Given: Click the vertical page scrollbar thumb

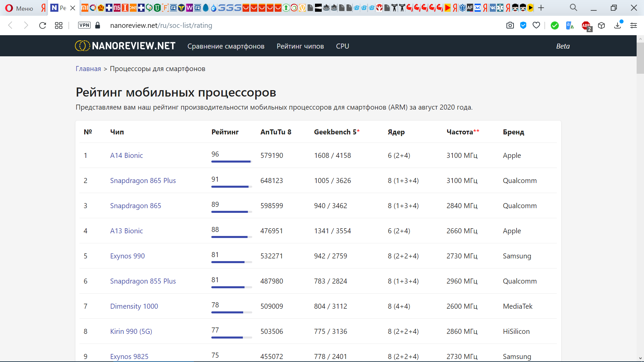Looking at the screenshot, I should point(640,58).
